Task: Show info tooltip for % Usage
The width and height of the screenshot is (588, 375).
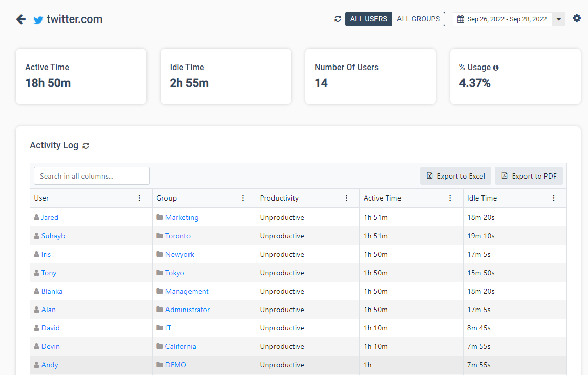Action: click(x=496, y=68)
